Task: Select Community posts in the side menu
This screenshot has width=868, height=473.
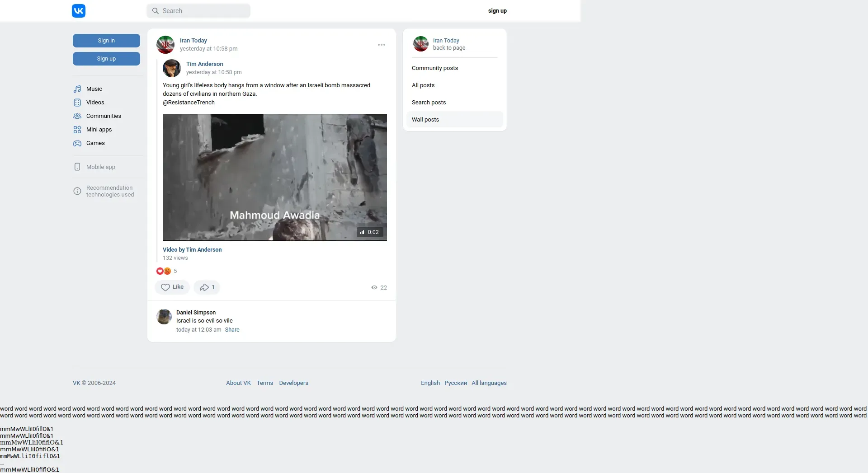Action: (434, 68)
